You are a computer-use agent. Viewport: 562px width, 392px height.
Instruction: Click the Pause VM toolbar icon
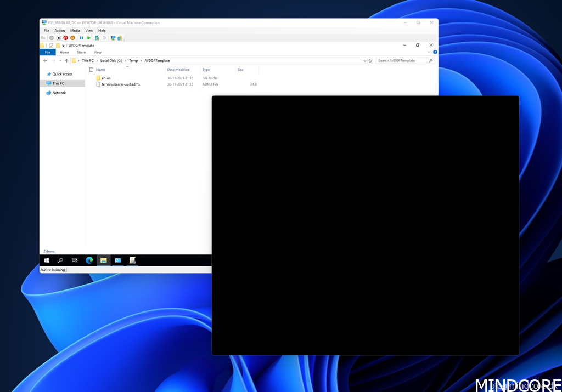[81, 38]
